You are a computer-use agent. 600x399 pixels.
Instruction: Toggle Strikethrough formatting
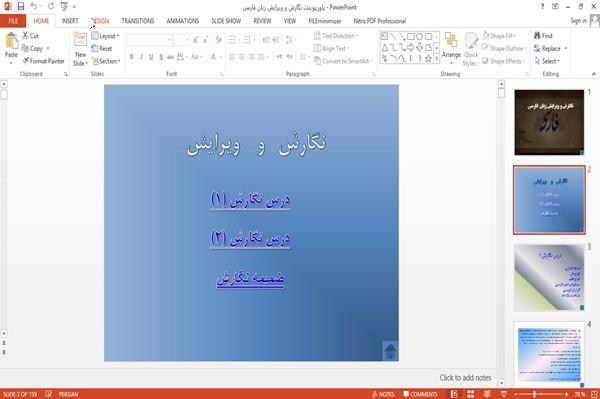point(170,57)
